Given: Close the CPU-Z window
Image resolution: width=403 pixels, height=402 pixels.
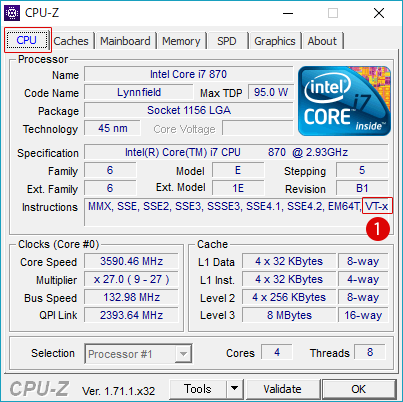Looking at the screenshot, I should tap(379, 13).
